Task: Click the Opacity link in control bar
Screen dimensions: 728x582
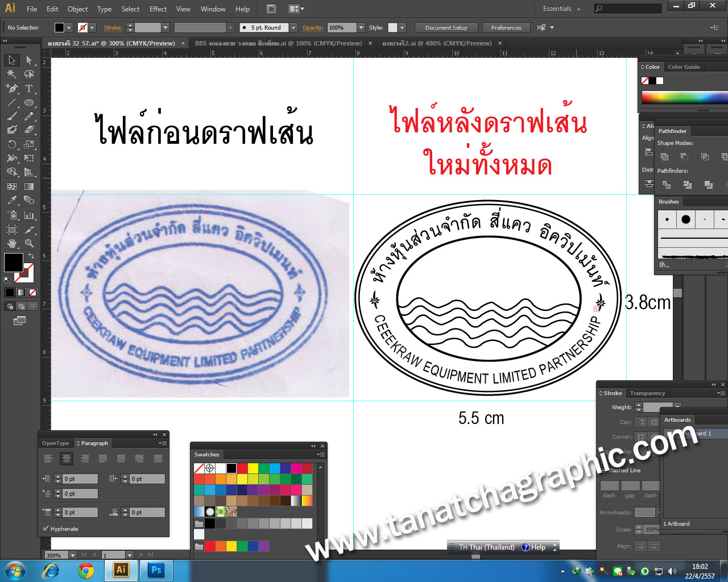Action: (313, 27)
